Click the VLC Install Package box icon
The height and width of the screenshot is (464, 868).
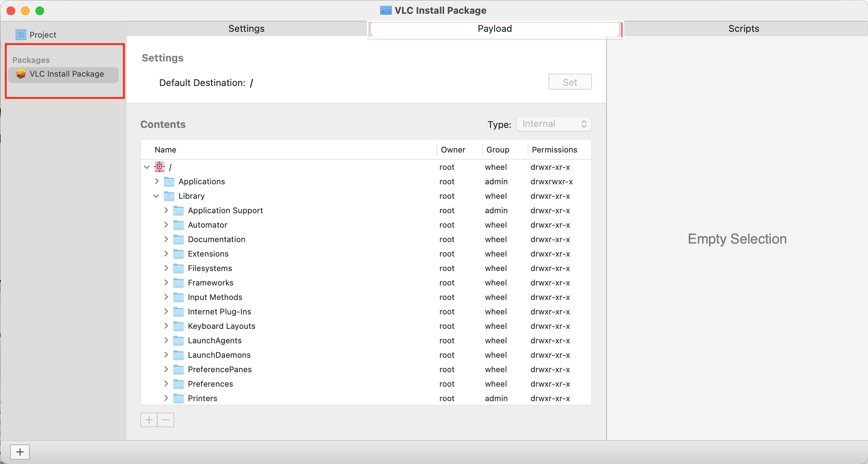(21, 74)
